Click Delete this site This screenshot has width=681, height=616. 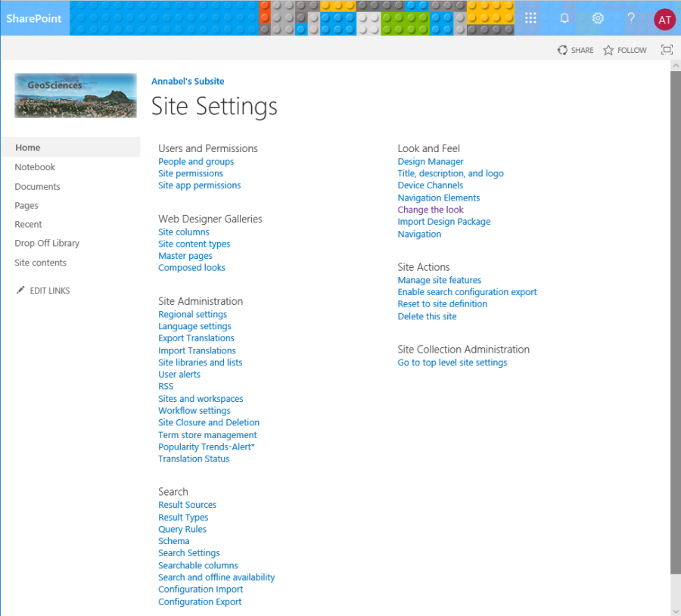point(427,316)
